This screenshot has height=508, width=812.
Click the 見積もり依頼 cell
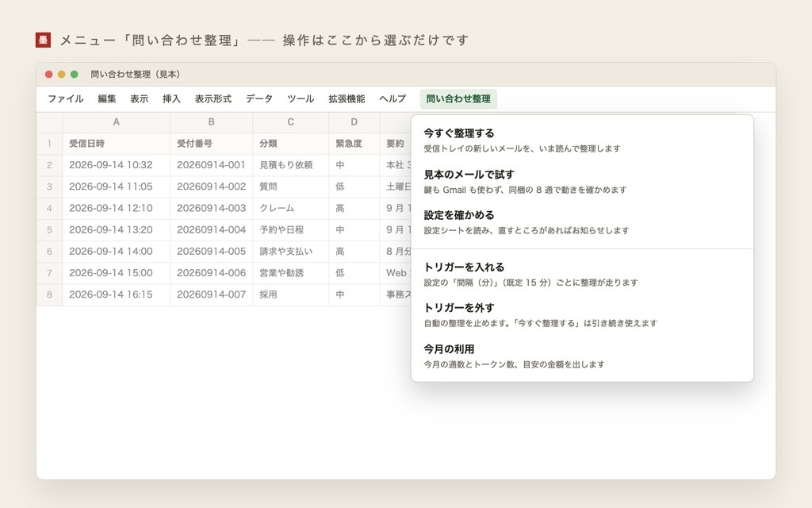point(290,165)
